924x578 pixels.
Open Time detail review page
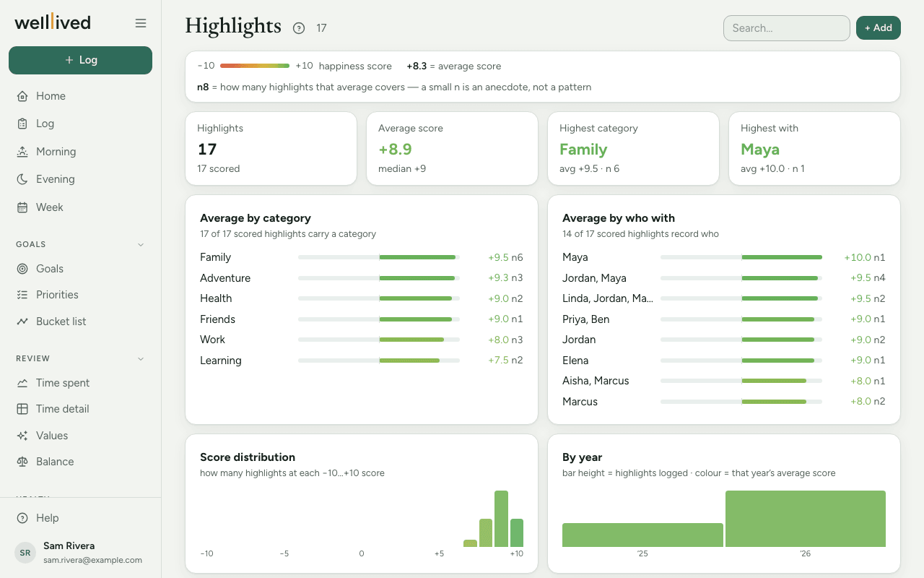click(80, 409)
